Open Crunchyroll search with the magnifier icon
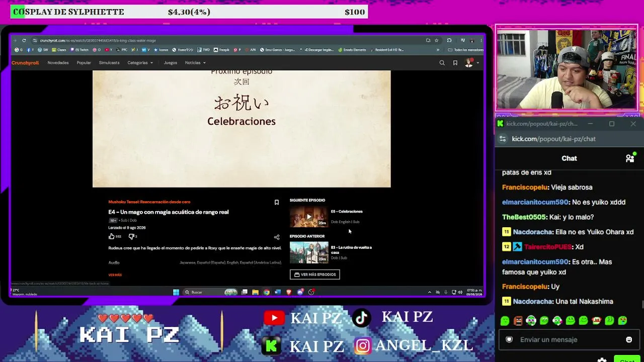The width and height of the screenshot is (644, 362). (x=442, y=63)
